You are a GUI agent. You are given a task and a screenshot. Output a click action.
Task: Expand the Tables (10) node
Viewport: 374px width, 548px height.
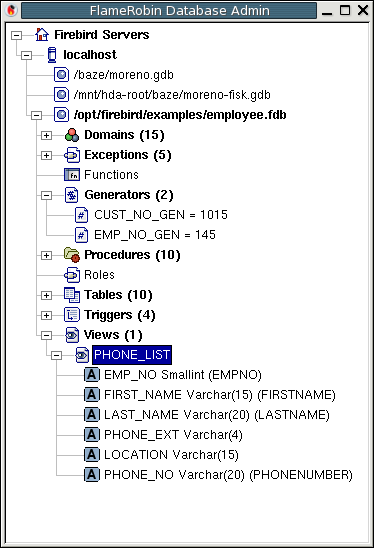(46, 295)
